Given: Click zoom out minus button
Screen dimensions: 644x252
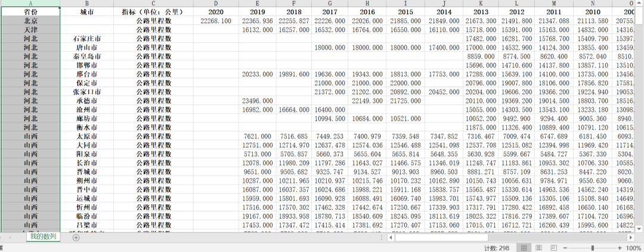Looking at the screenshot, I should point(565,248).
